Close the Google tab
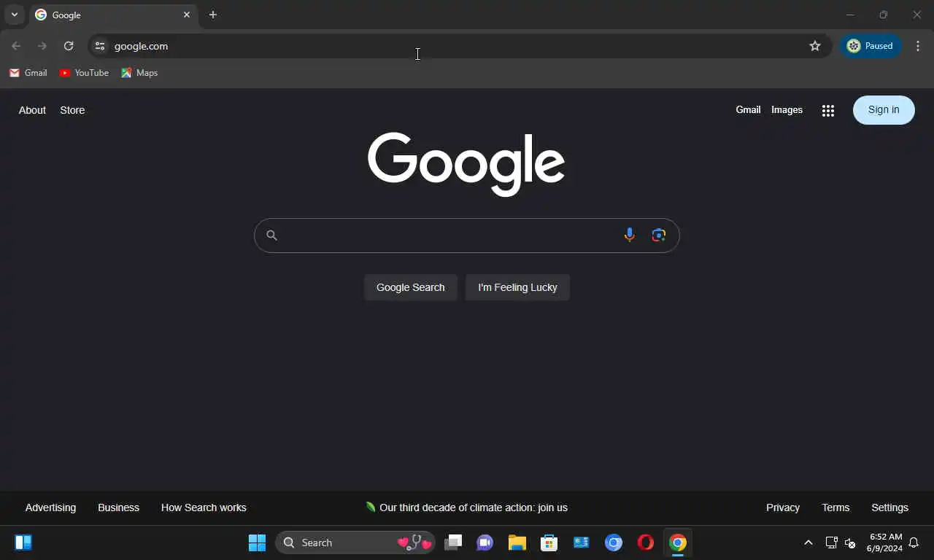 click(x=187, y=15)
